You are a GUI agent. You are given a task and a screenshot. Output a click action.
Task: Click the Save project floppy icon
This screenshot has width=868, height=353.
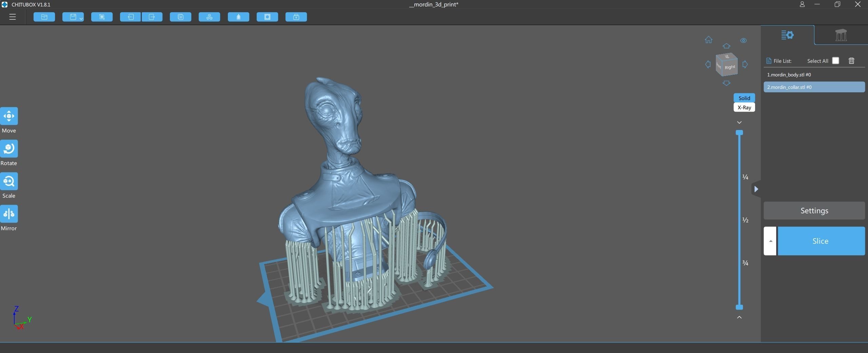coord(73,17)
